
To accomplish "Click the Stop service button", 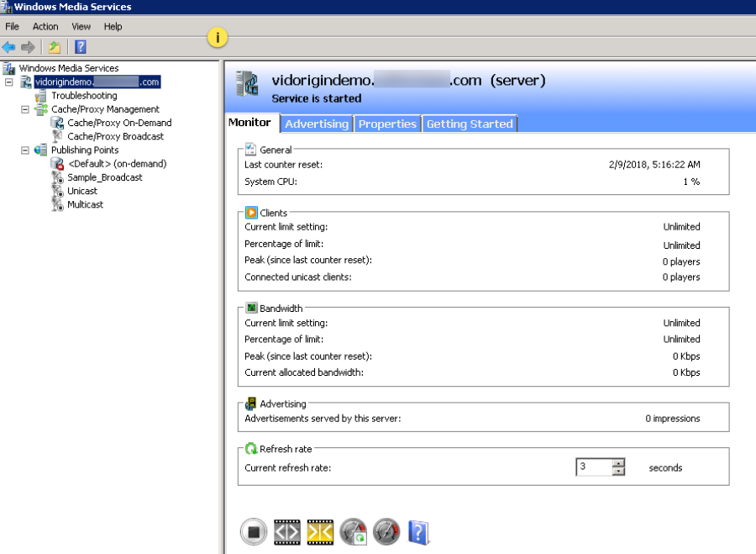I will click(253, 531).
